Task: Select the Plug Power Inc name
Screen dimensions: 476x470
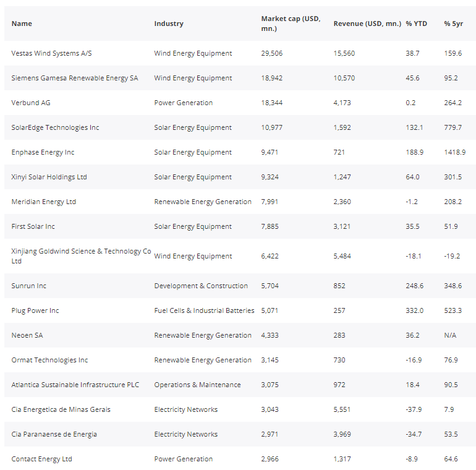Action: pos(35,310)
